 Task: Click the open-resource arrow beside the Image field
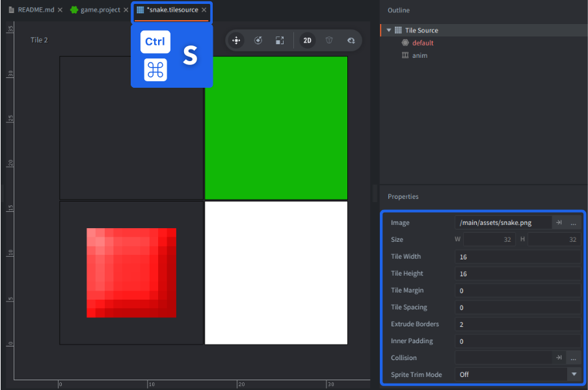(x=558, y=222)
